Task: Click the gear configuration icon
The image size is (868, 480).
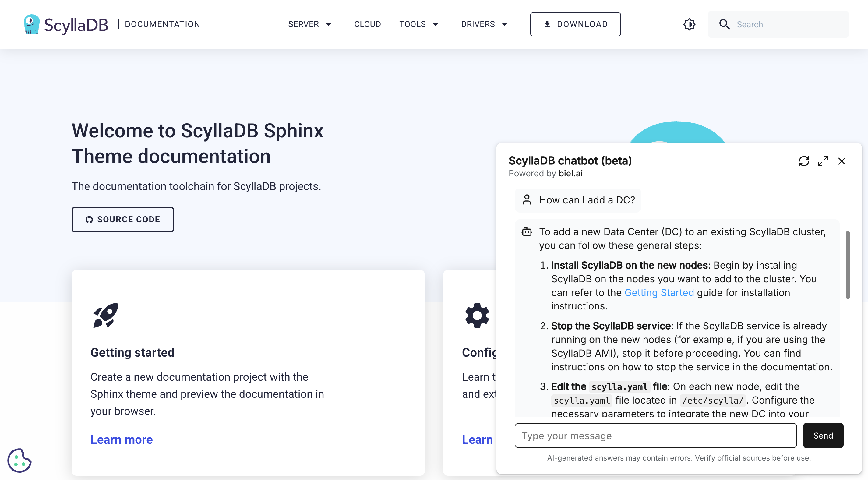Action: click(477, 315)
